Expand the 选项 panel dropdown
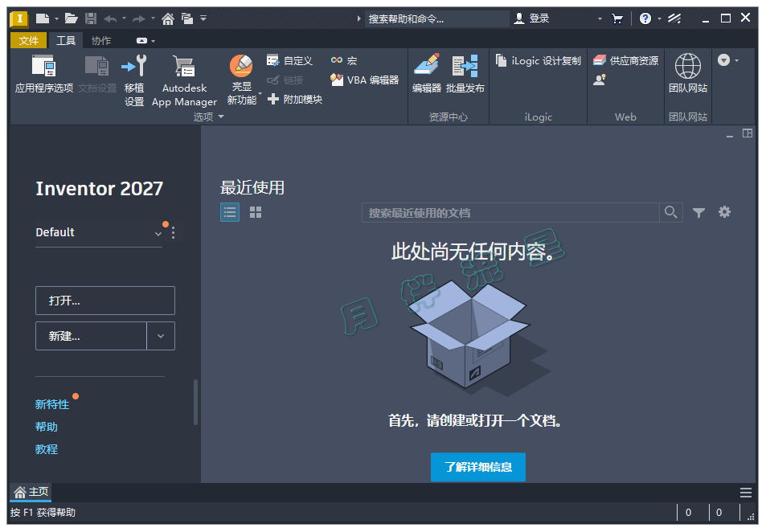The height and width of the screenshot is (532, 766). [222, 117]
